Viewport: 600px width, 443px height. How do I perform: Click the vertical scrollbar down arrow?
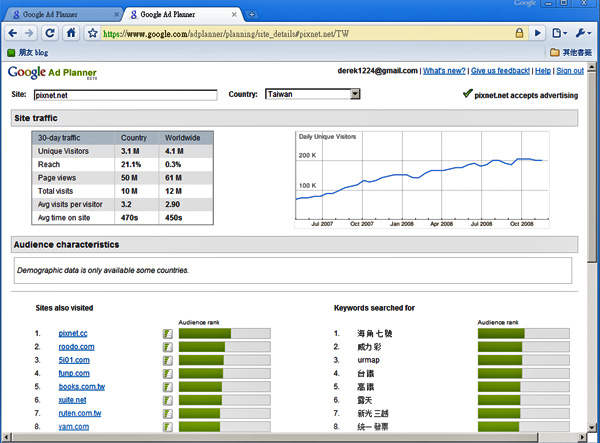point(592,428)
